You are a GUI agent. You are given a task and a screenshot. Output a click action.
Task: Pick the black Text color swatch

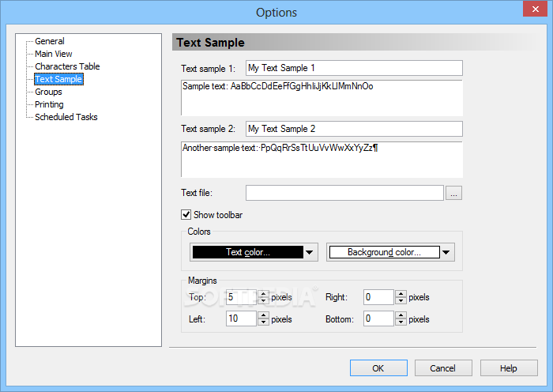[x=247, y=252]
